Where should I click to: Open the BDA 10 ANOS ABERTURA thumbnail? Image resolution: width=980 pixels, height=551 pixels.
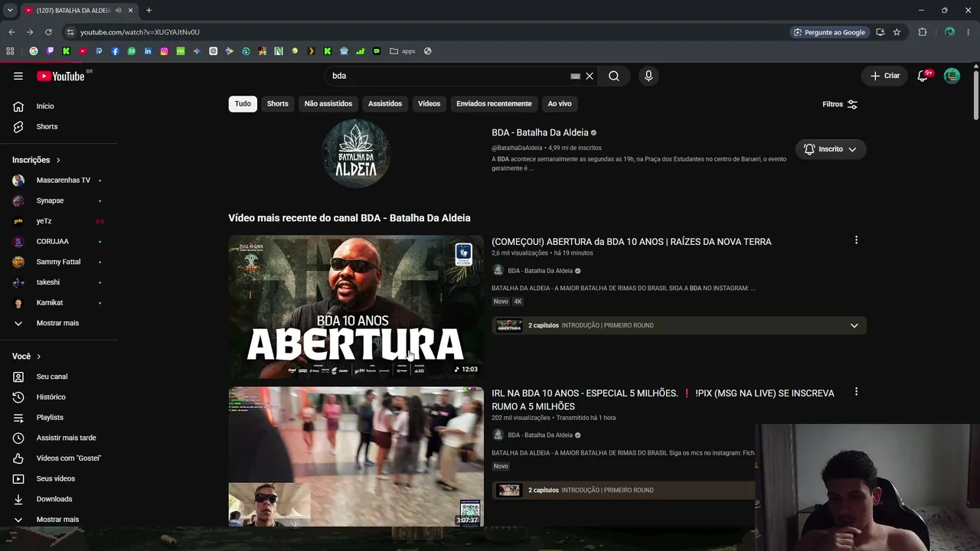coord(356,307)
